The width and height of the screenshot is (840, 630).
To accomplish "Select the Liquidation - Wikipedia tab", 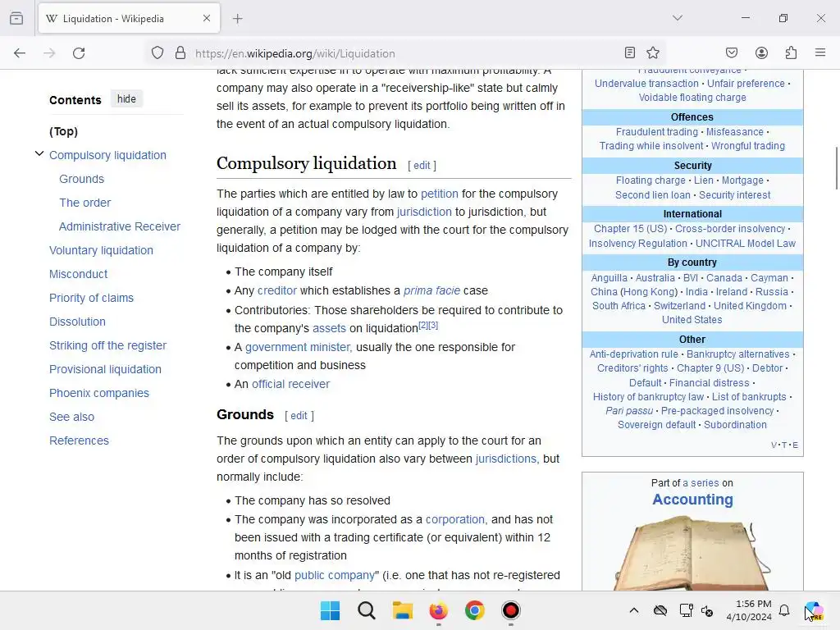I will (129, 18).
